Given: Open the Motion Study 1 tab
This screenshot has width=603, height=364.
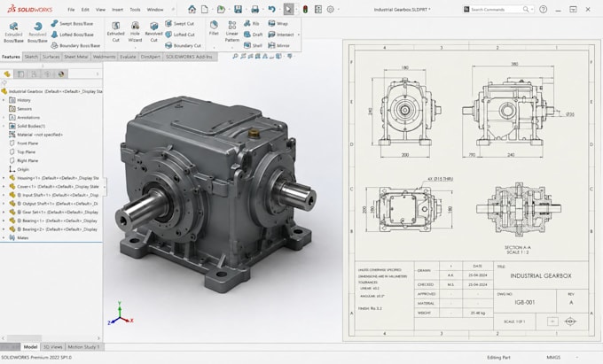Looking at the screenshot, I should tap(83, 346).
